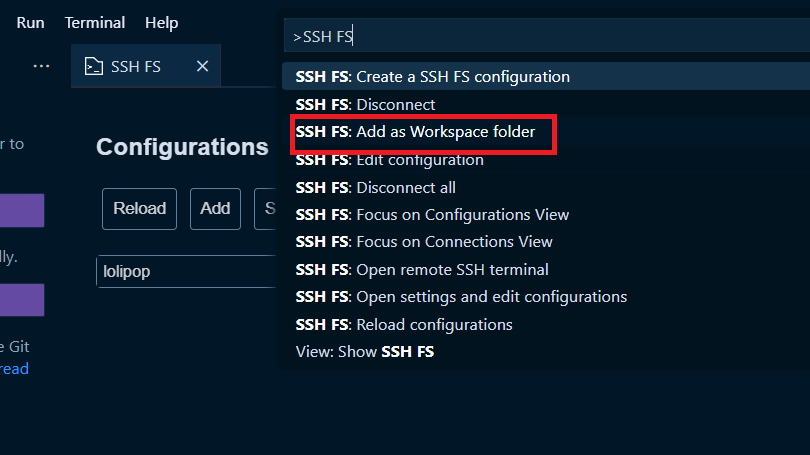Choose SSH FS: Edit configuration

[390, 160]
